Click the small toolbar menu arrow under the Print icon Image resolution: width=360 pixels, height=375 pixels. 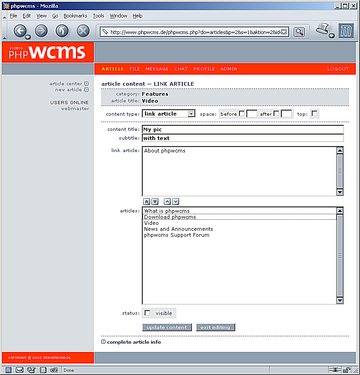(x=332, y=35)
